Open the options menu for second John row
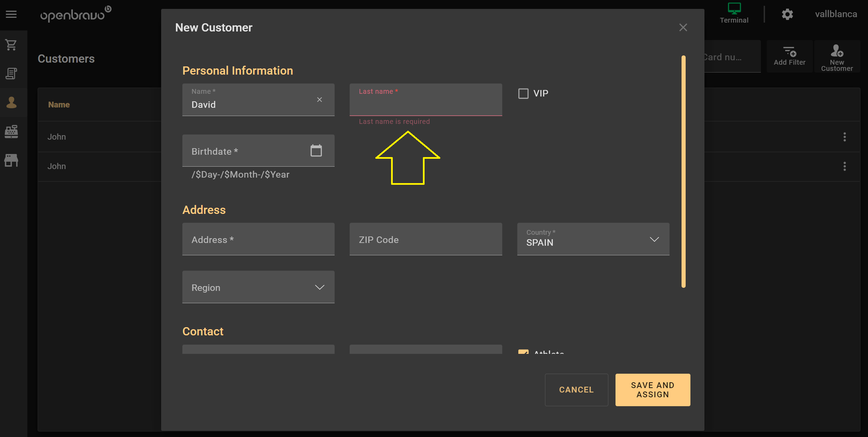This screenshot has width=868, height=437. [844, 166]
